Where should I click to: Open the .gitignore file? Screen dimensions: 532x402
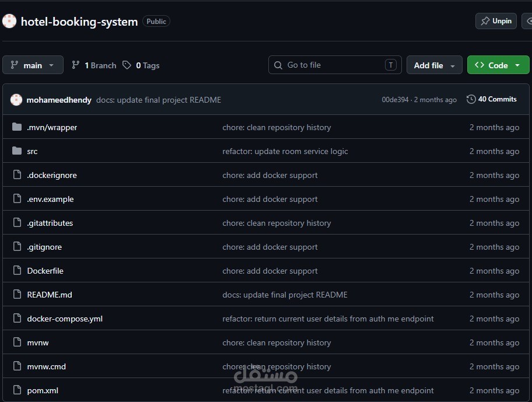(x=44, y=247)
